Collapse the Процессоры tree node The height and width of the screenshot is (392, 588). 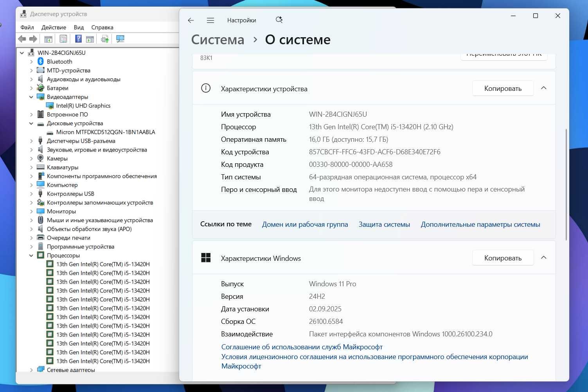point(31,255)
